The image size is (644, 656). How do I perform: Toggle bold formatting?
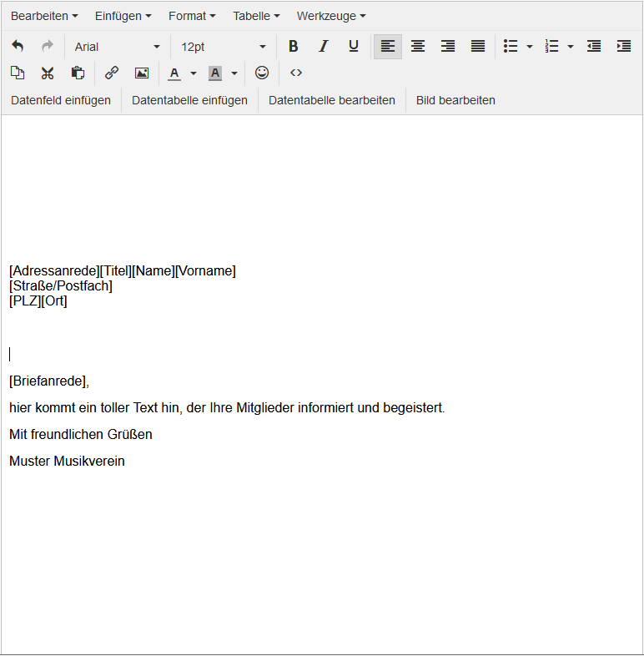point(294,46)
